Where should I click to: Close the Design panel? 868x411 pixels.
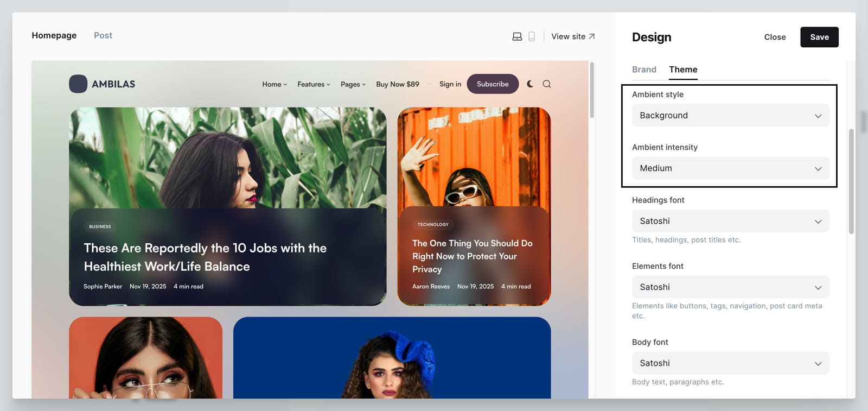[775, 37]
